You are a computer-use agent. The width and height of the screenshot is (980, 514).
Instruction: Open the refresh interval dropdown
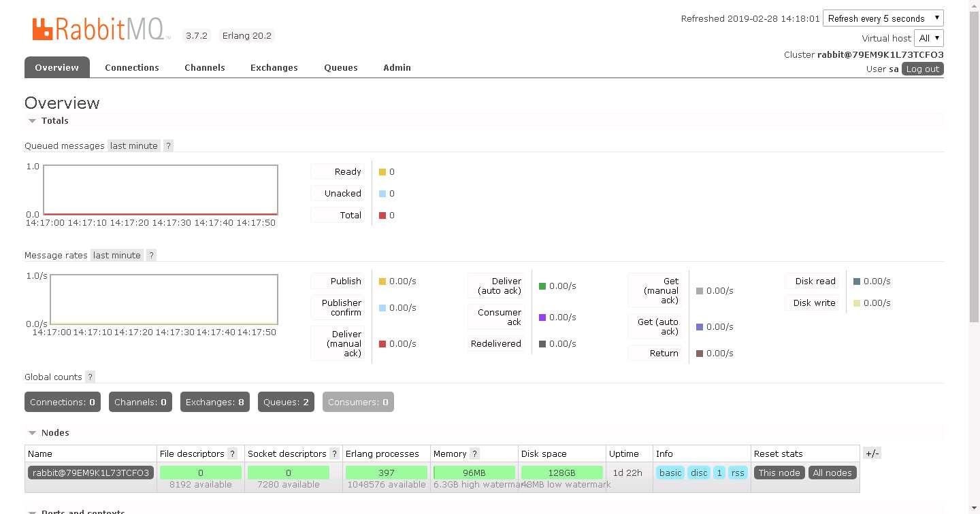883,18
